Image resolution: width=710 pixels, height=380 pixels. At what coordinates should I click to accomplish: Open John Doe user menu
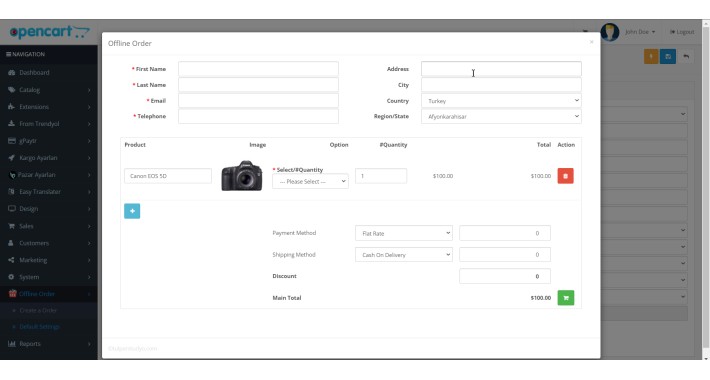click(x=640, y=32)
